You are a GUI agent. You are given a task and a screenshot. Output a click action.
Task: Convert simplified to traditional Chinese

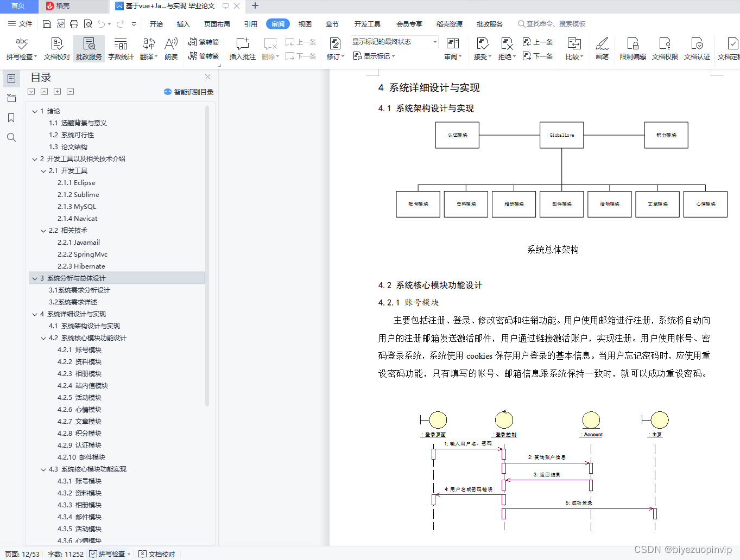click(204, 56)
